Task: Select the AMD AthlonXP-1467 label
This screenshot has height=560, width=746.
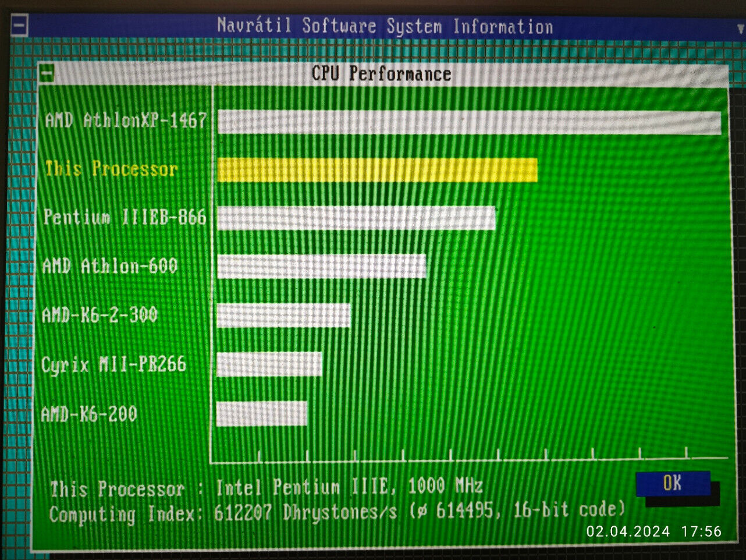Action: click(126, 120)
